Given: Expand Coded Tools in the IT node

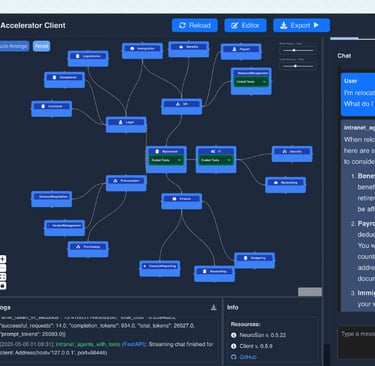Looking at the screenshot, I should [216, 160].
